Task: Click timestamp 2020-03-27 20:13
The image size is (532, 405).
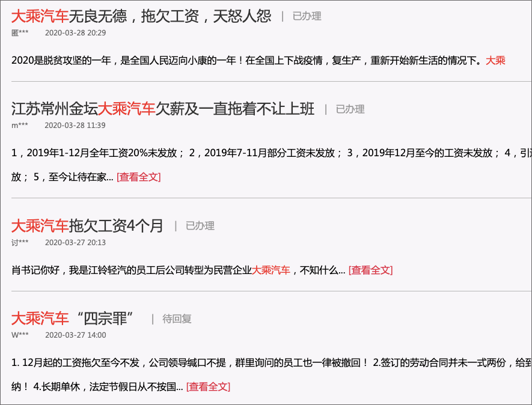Action: click(75, 242)
